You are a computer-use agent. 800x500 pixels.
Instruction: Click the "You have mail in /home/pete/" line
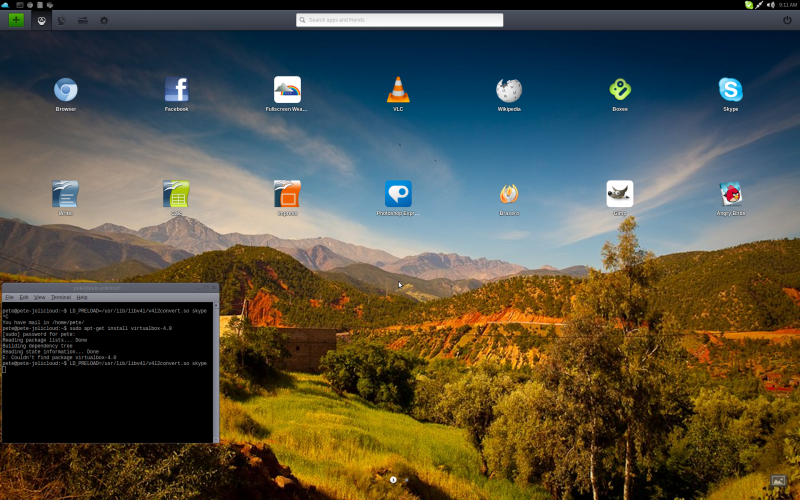43,322
